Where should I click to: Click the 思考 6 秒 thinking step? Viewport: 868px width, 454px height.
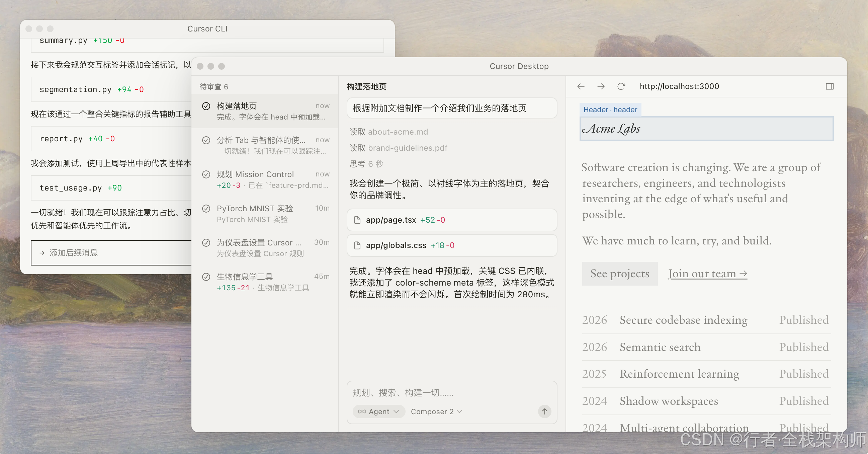pos(366,164)
